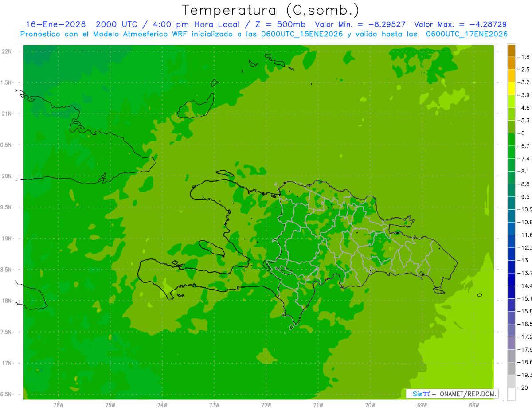The height and width of the screenshot is (411, 532).
Task: Click the '-1.8' legend value
Action: [524, 57]
